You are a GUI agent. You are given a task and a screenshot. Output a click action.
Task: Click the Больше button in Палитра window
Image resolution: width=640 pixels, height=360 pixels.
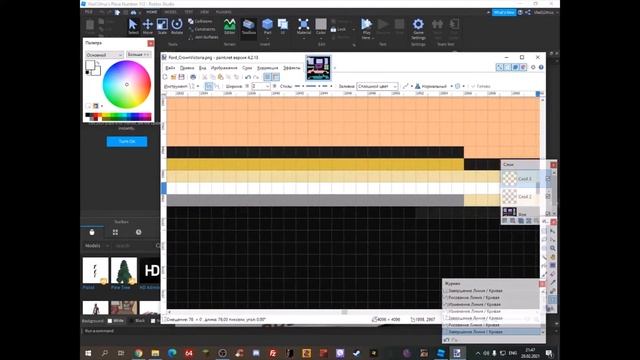pyautogui.click(x=138, y=54)
